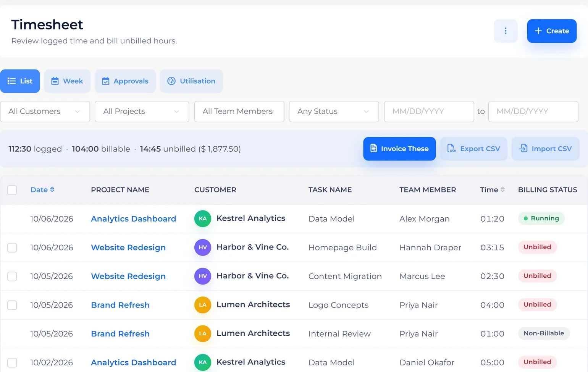Click the LA avatar in Internal Review row
Viewport: 588px width, 372px height.
click(203, 333)
